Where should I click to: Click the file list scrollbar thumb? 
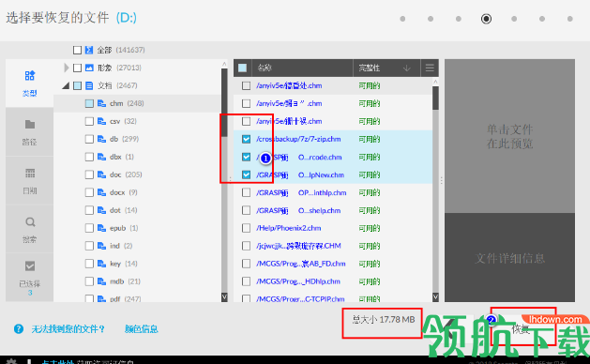[435, 99]
